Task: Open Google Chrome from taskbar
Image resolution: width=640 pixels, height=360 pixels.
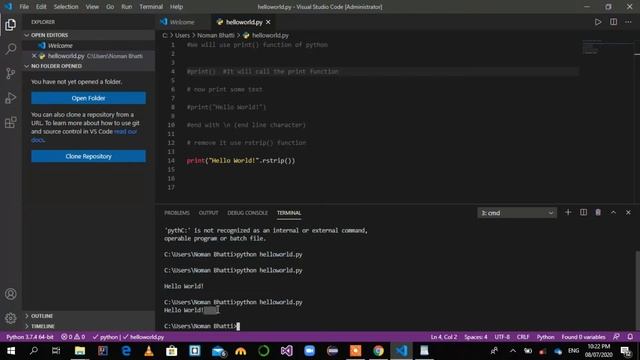Action: click(x=378, y=351)
